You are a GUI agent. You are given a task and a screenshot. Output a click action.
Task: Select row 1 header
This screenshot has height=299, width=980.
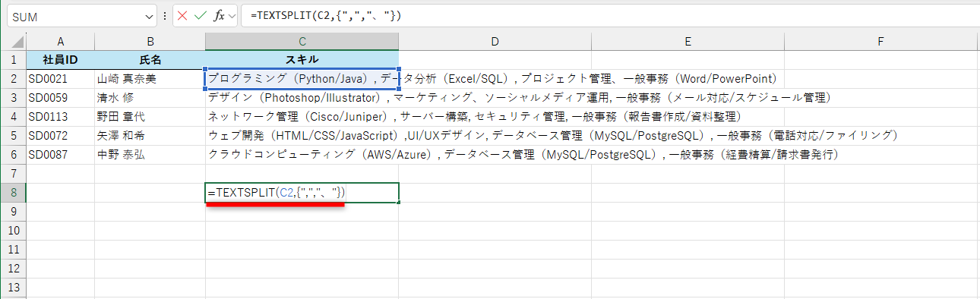coord(13,59)
